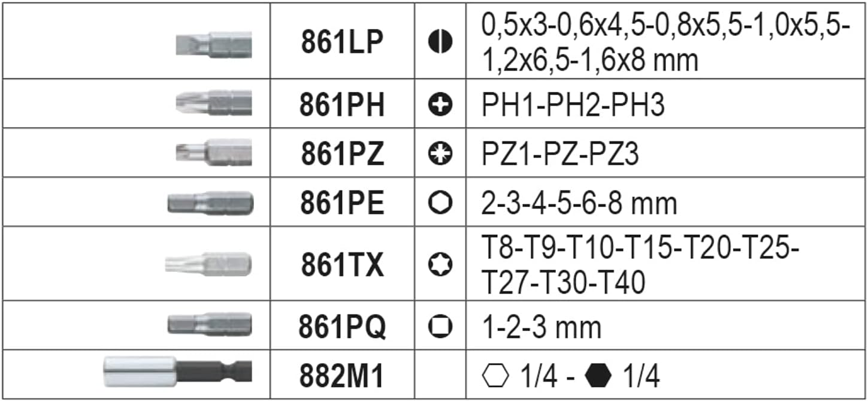Click the hexagon drive symbol icon
Image resolution: width=868 pixels, height=402 pixels.
point(440,204)
